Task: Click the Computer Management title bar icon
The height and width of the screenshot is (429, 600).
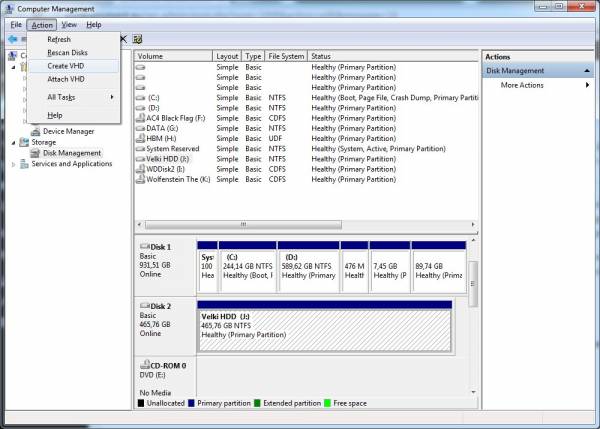Action: click(10, 8)
